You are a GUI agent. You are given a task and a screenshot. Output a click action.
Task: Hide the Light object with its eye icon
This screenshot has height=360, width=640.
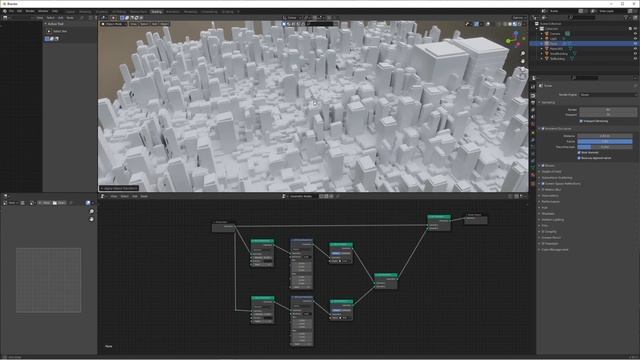(635, 39)
